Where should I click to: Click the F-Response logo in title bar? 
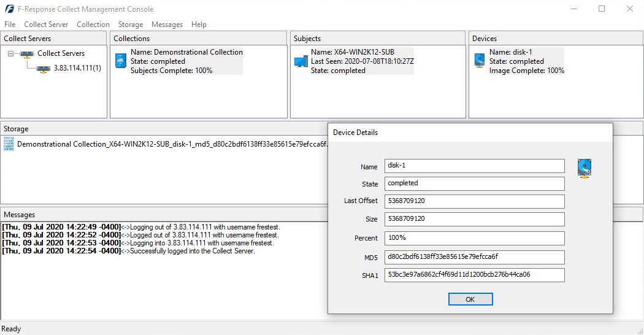pos(9,9)
